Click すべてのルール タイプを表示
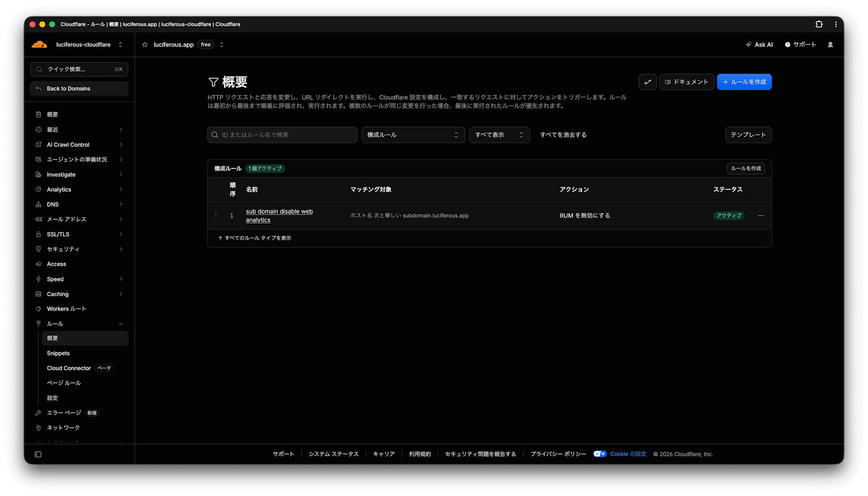868x496 pixels. pyautogui.click(x=255, y=238)
